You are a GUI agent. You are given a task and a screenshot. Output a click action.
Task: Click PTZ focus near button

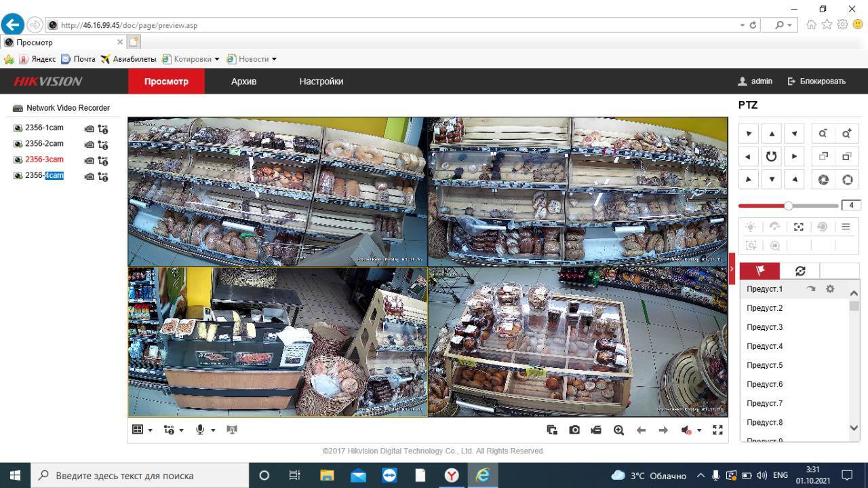point(823,157)
